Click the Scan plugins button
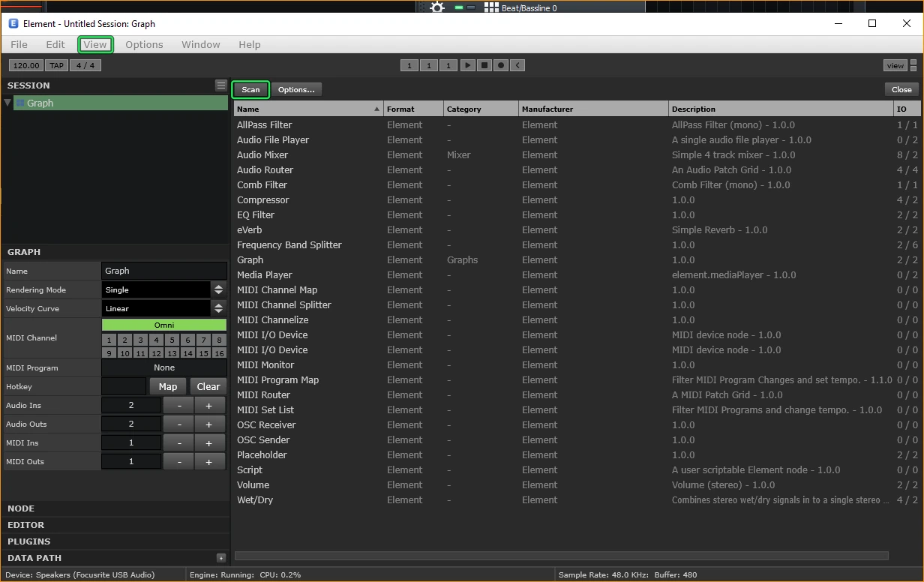Viewport: 924px width, 582px height. tap(250, 89)
